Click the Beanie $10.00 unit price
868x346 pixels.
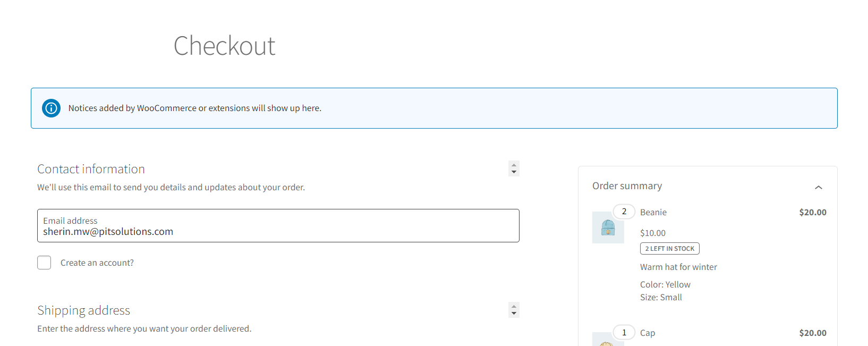click(652, 233)
